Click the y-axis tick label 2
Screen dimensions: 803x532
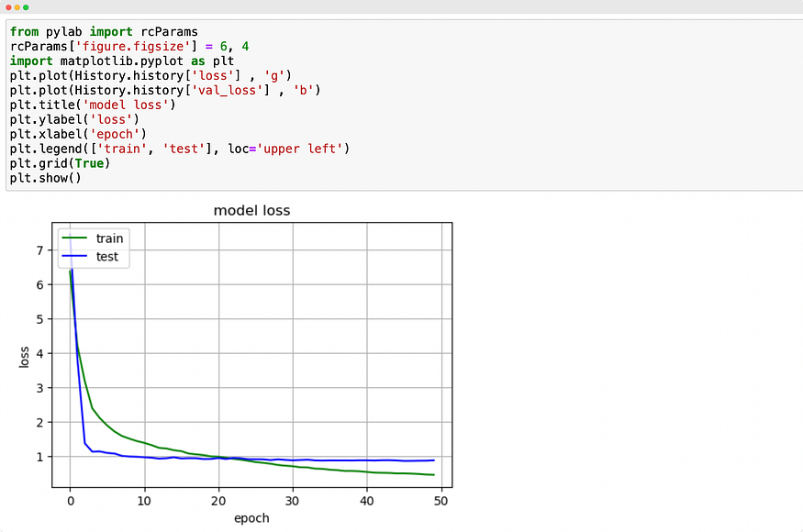coord(40,423)
